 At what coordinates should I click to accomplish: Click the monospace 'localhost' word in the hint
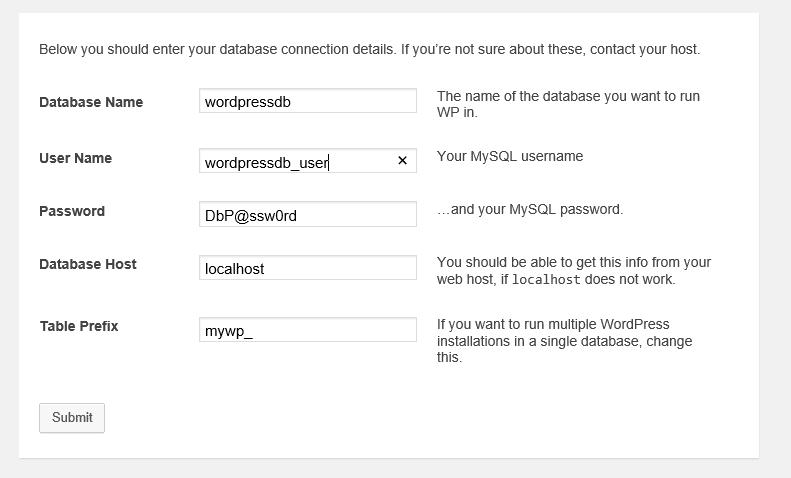pyautogui.click(x=546, y=279)
